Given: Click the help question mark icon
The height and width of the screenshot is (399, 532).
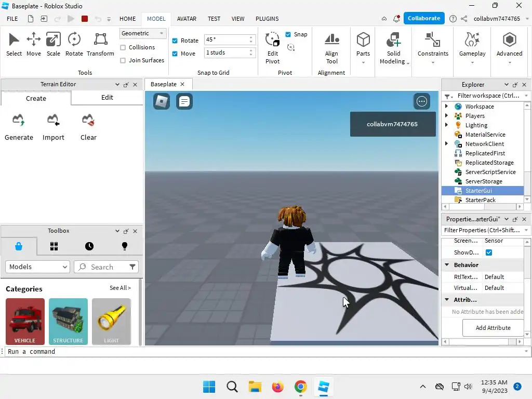Looking at the screenshot, I should (453, 19).
